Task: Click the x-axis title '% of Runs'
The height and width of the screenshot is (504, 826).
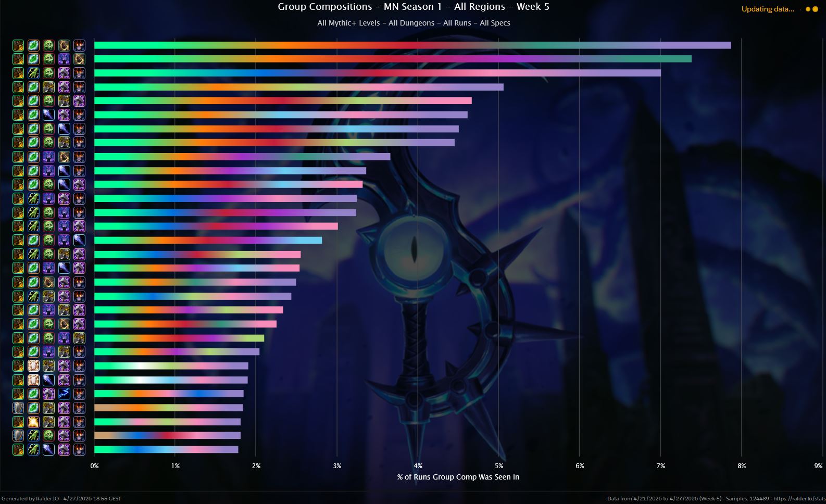Action: click(x=458, y=477)
